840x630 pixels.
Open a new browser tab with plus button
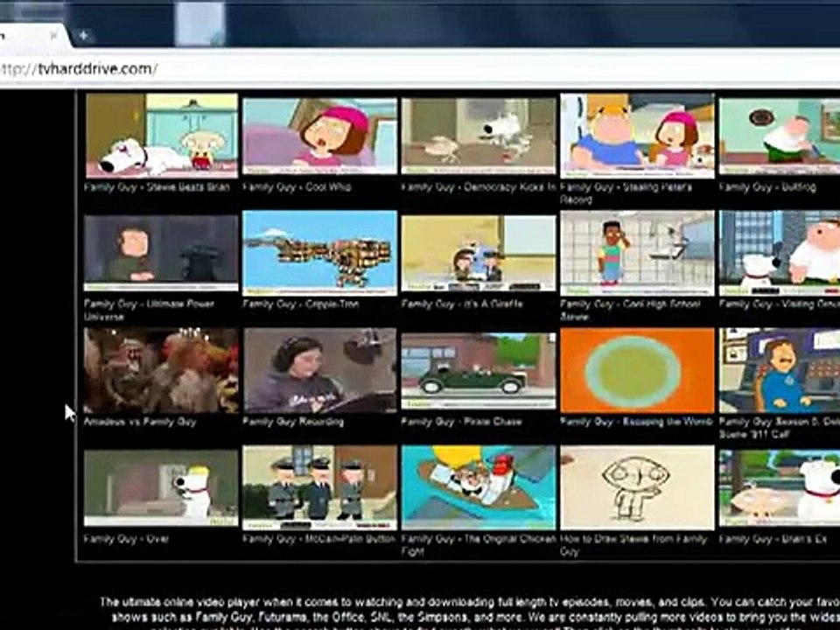pyautogui.click(x=84, y=35)
